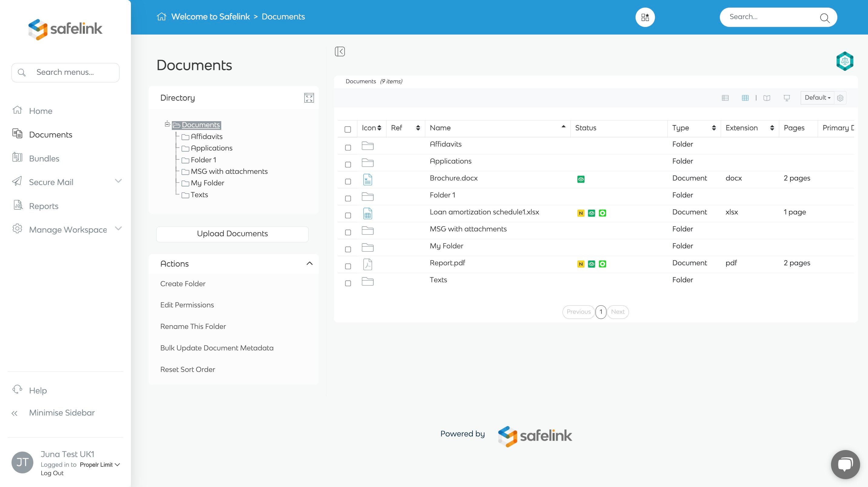The height and width of the screenshot is (487, 868).
Task: Open the live chat bubble
Action: [845, 464]
